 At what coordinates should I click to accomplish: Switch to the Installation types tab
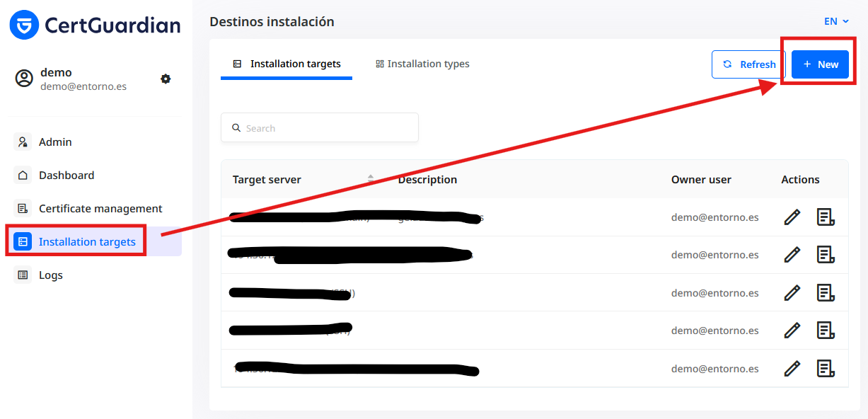pyautogui.click(x=422, y=64)
